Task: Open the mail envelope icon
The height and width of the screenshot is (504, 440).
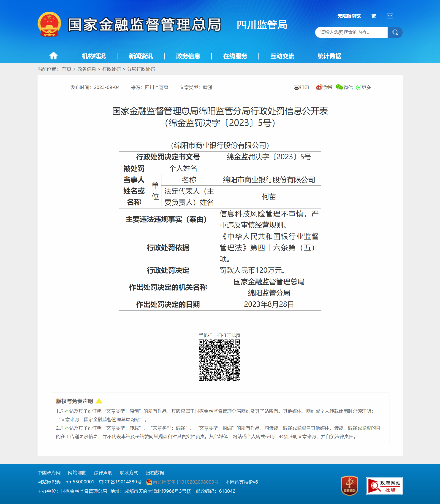Action: pos(390,16)
